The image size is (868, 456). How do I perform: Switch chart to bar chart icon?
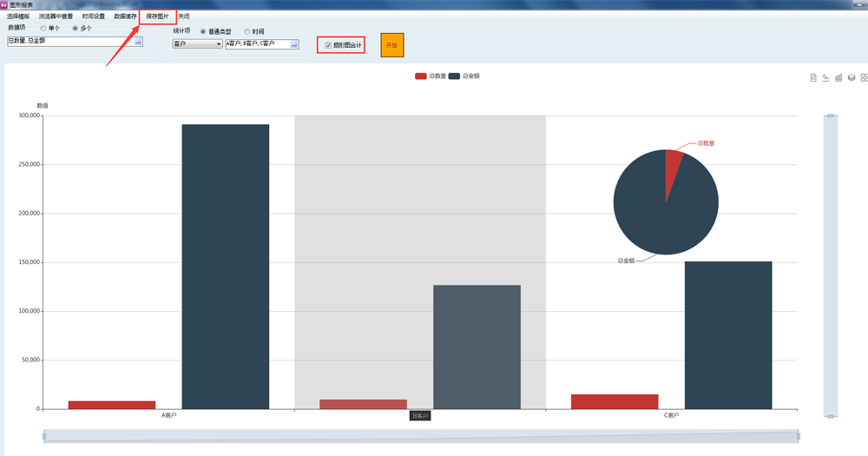[838, 78]
